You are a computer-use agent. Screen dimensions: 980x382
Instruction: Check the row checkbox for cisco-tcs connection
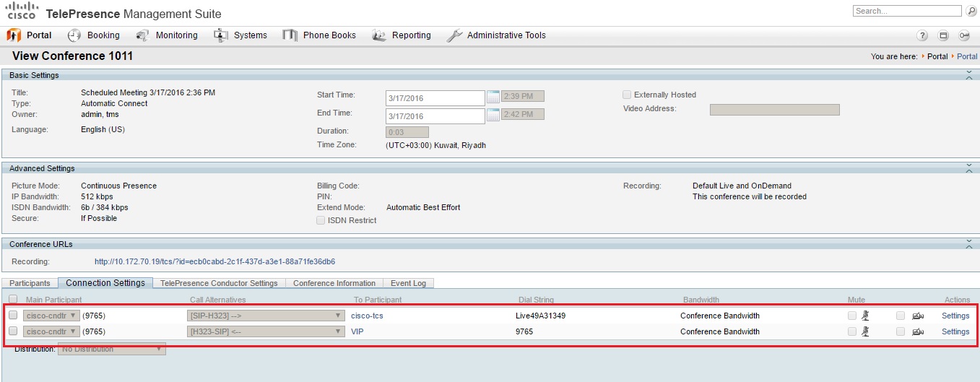pos(13,316)
